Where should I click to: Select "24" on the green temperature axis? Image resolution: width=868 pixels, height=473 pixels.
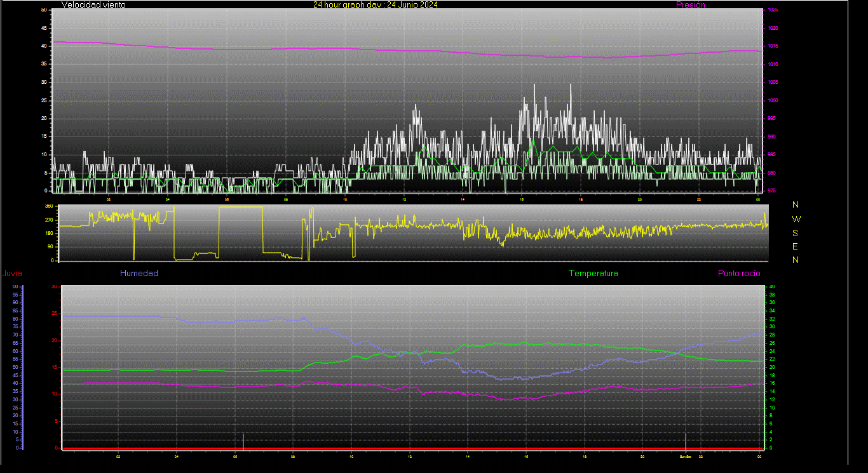click(x=773, y=351)
